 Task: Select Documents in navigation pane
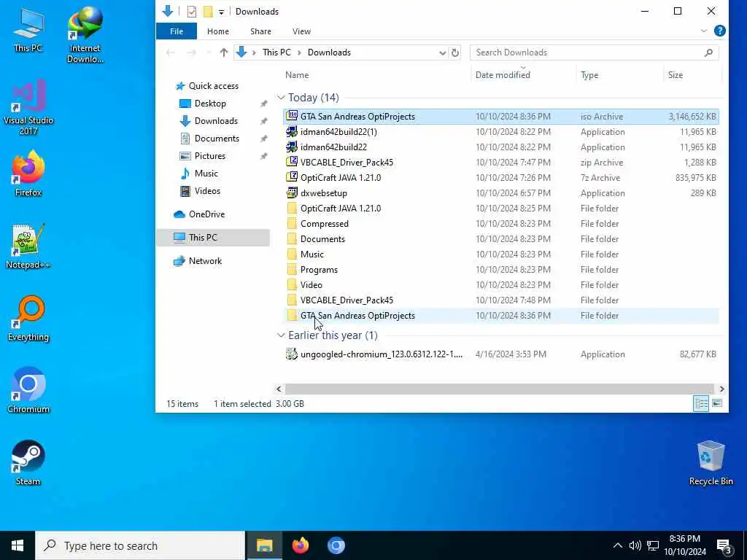(216, 139)
